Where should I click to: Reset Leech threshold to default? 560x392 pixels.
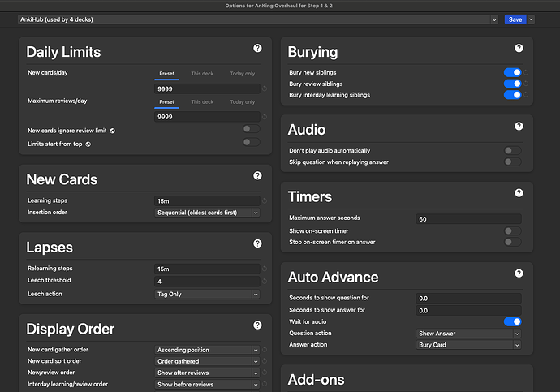click(265, 282)
